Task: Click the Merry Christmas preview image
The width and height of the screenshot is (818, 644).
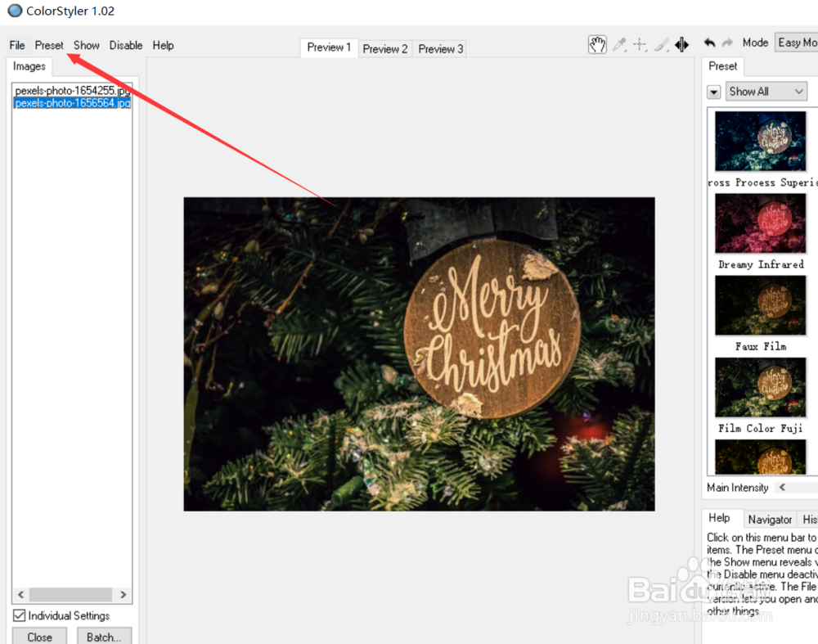Action: click(x=419, y=354)
